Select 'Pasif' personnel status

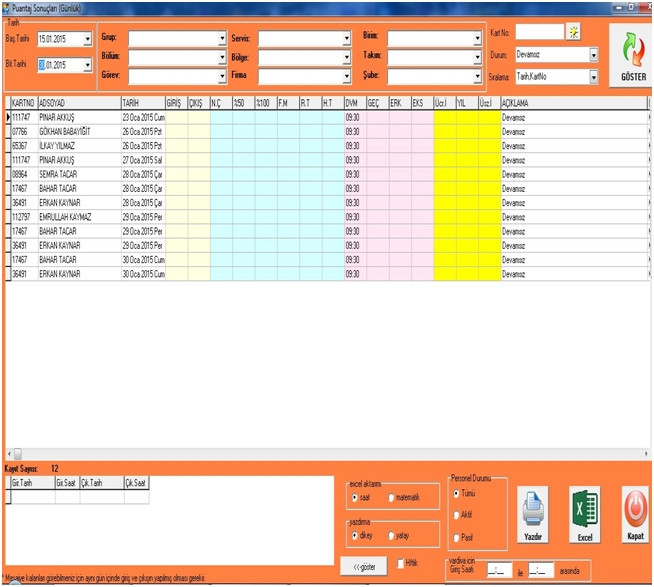(457, 537)
